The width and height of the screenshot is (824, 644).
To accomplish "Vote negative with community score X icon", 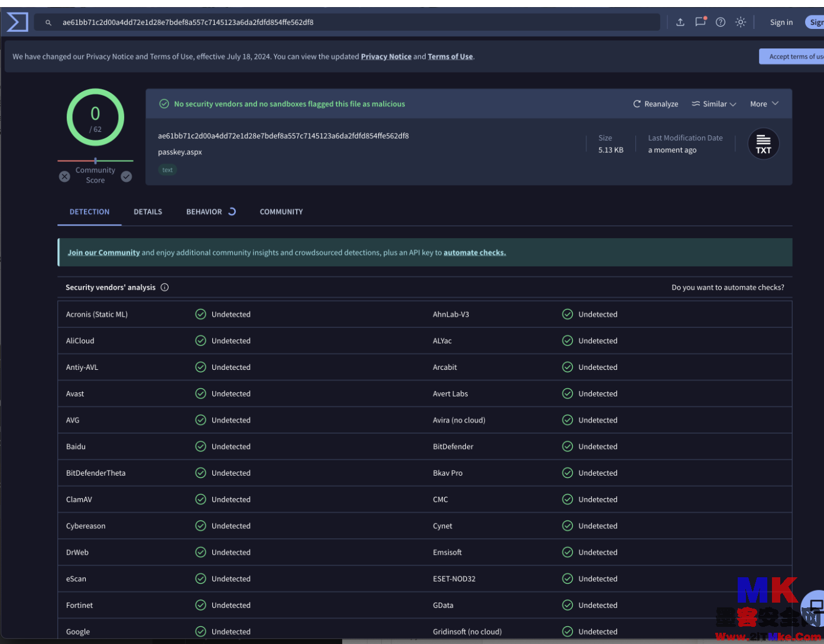I will click(x=65, y=176).
